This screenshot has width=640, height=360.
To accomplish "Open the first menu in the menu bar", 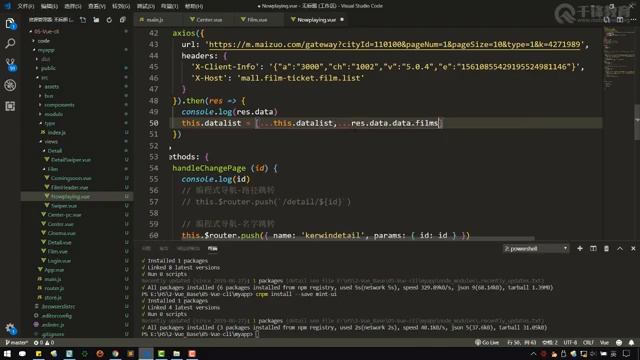I will (x=25, y=6).
